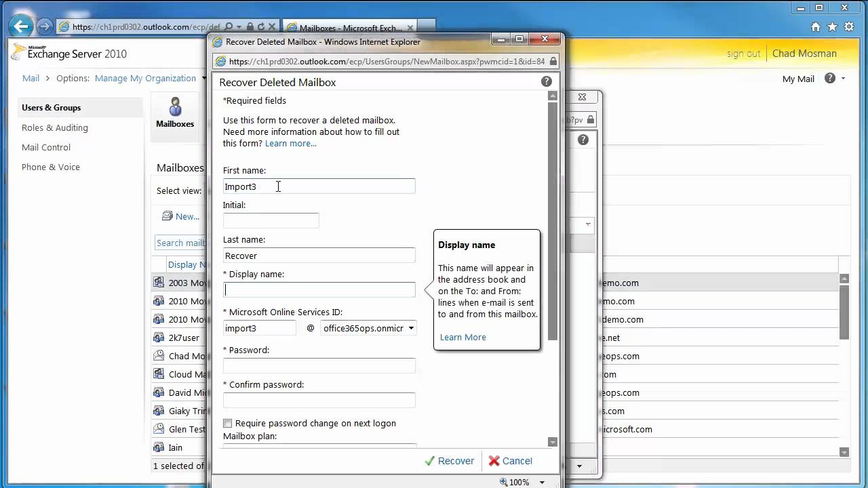Click the Display Name column header
The width and height of the screenshot is (868, 488).
(x=188, y=264)
